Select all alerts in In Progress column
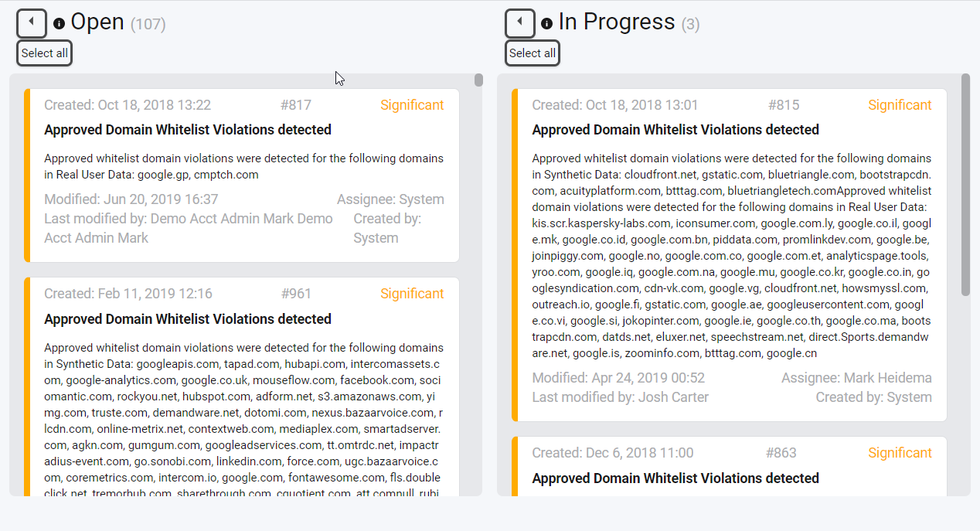980x531 pixels. [533, 53]
